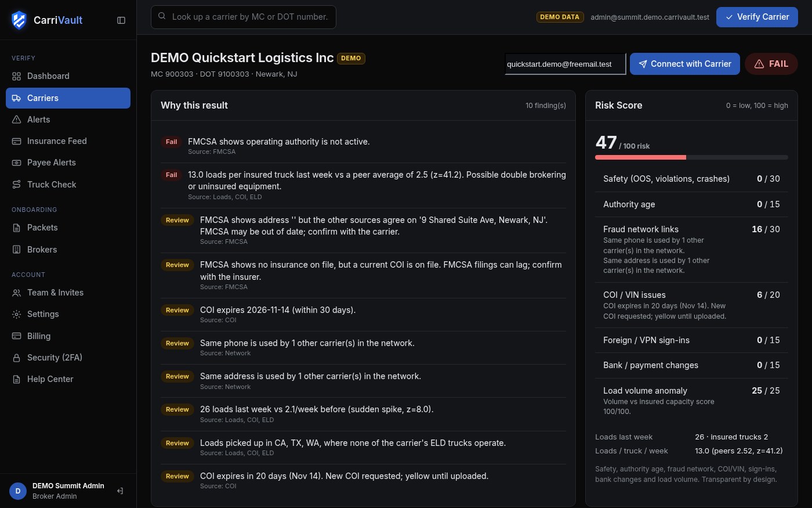Click the DEMO DATA badge in header
This screenshot has width=812, height=508.
[x=560, y=17]
